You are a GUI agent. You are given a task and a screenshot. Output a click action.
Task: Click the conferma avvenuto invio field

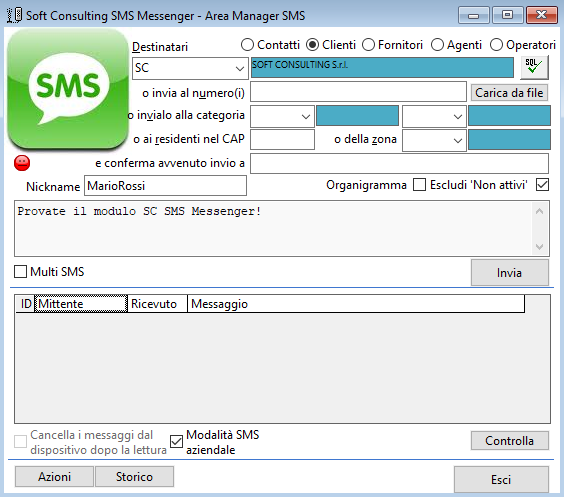399,163
